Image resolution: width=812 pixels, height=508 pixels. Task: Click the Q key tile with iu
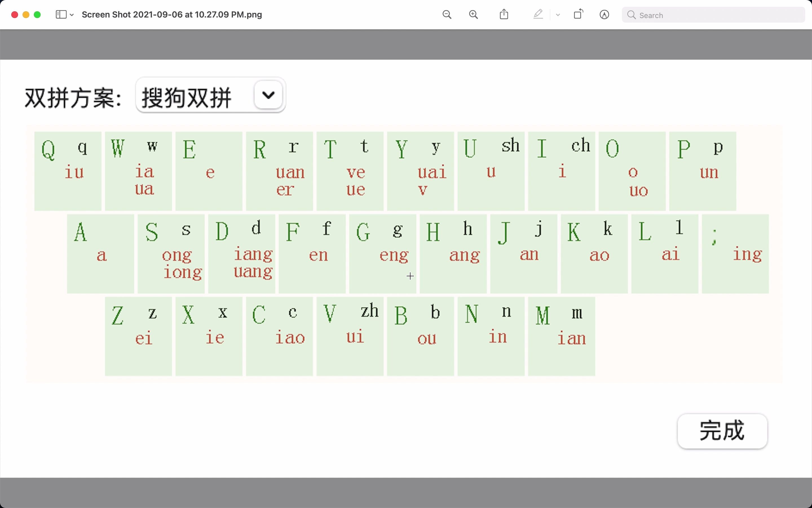pos(68,171)
